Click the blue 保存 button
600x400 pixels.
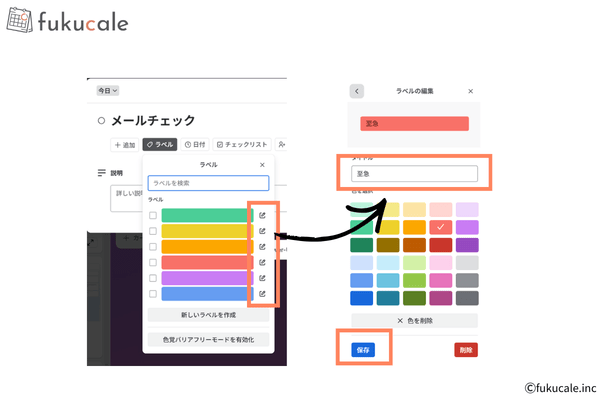click(362, 350)
